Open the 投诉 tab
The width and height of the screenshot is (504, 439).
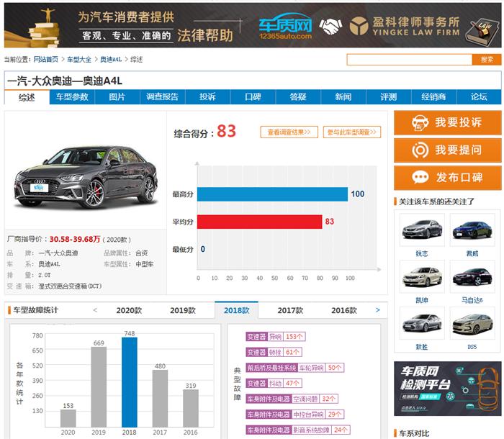point(207,97)
